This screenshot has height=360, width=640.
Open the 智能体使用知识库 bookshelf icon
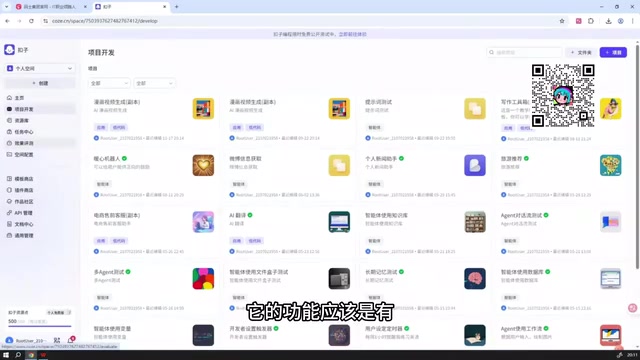coord(475,222)
